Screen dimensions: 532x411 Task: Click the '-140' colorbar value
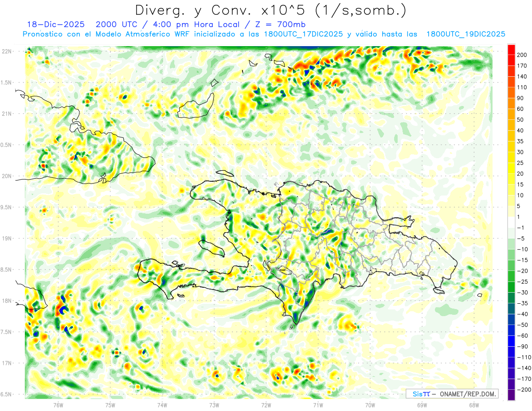[524, 368]
